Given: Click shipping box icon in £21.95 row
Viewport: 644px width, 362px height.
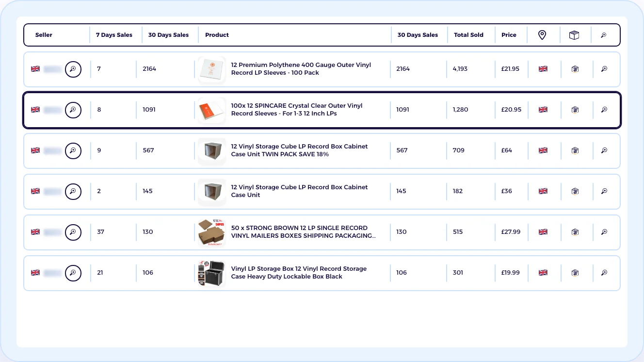Looking at the screenshot, I should pos(575,69).
